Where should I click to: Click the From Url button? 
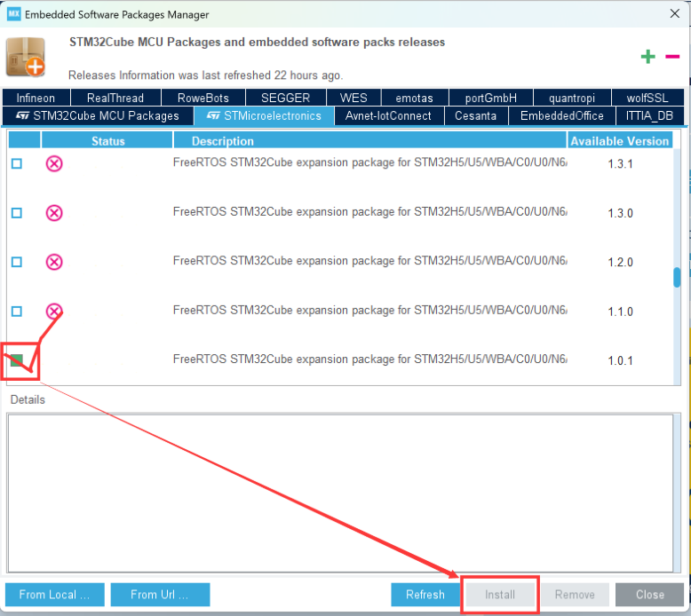[160, 595]
